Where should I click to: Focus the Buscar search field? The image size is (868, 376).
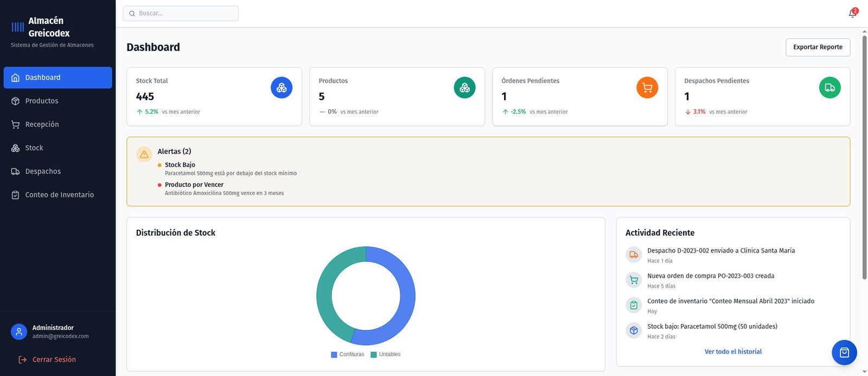click(x=181, y=14)
